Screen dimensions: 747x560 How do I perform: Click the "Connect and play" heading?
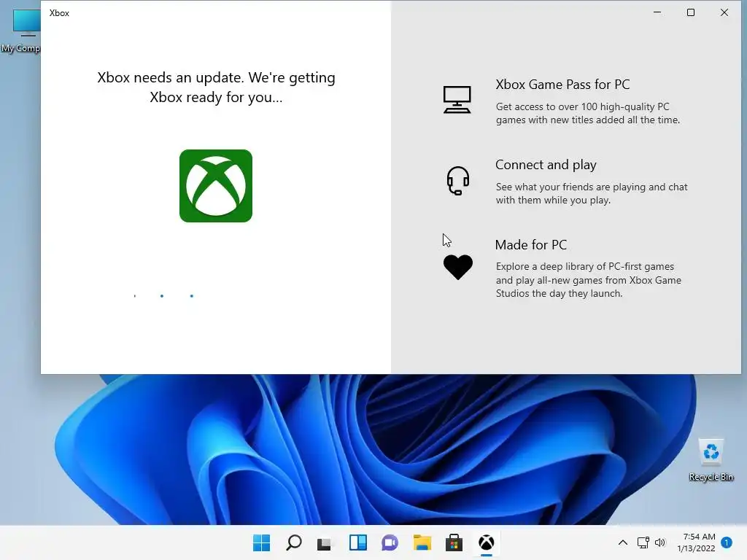(x=546, y=165)
